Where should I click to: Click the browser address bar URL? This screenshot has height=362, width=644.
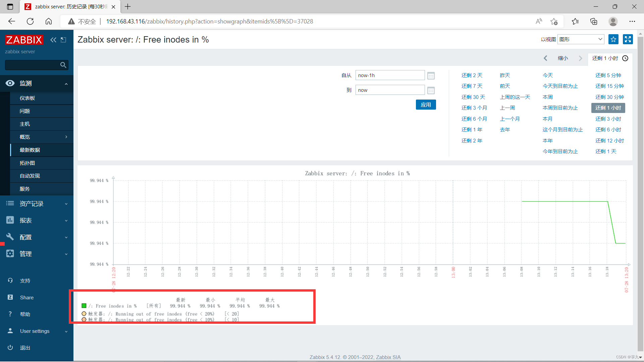[x=209, y=21]
